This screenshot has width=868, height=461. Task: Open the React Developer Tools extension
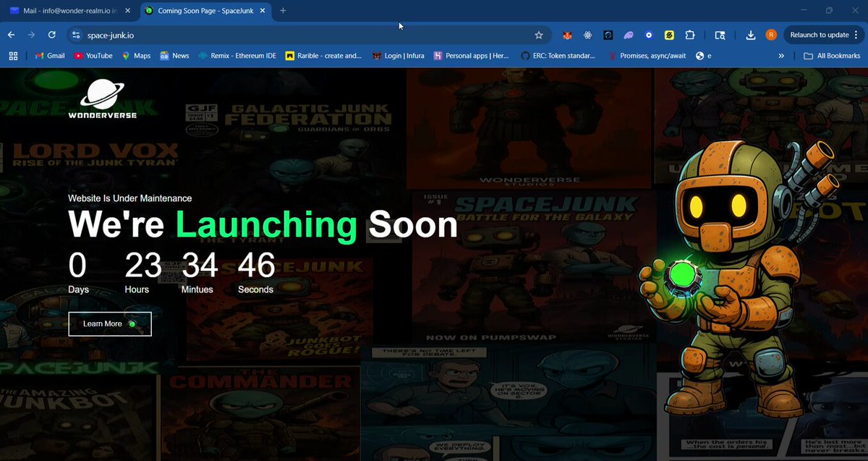(588, 35)
